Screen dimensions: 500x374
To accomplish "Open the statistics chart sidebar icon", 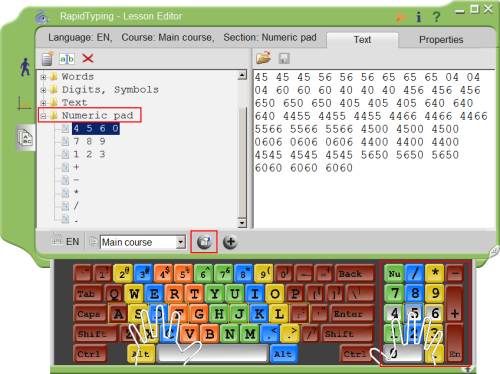I will 24,103.
